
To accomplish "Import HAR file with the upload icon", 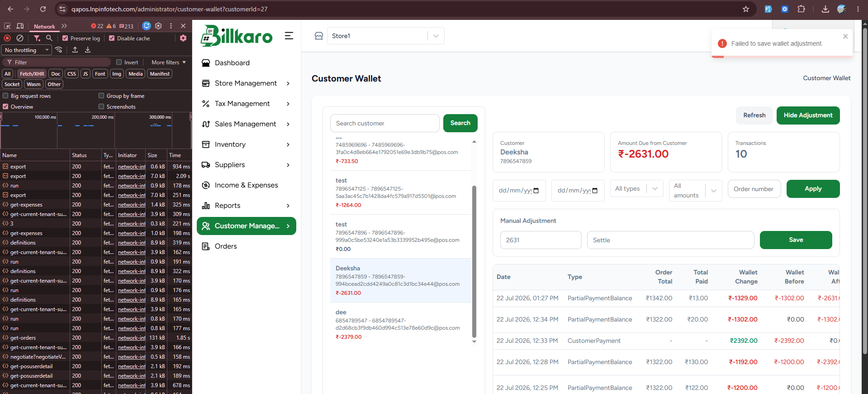I will [75, 50].
